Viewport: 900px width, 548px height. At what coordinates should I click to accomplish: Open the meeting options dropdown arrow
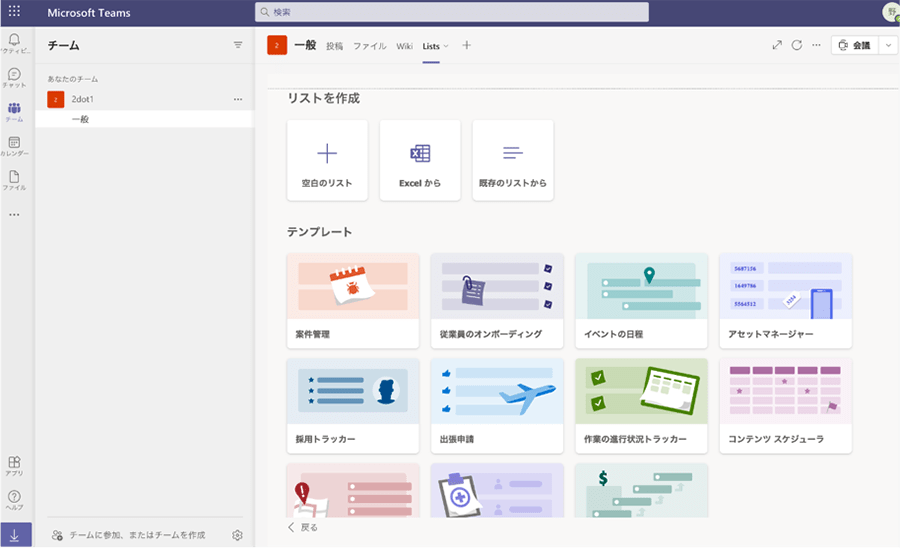point(888,45)
